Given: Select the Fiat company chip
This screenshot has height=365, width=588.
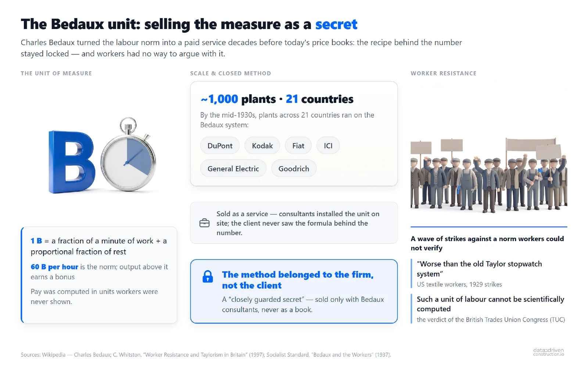Looking at the screenshot, I should pos(298,146).
